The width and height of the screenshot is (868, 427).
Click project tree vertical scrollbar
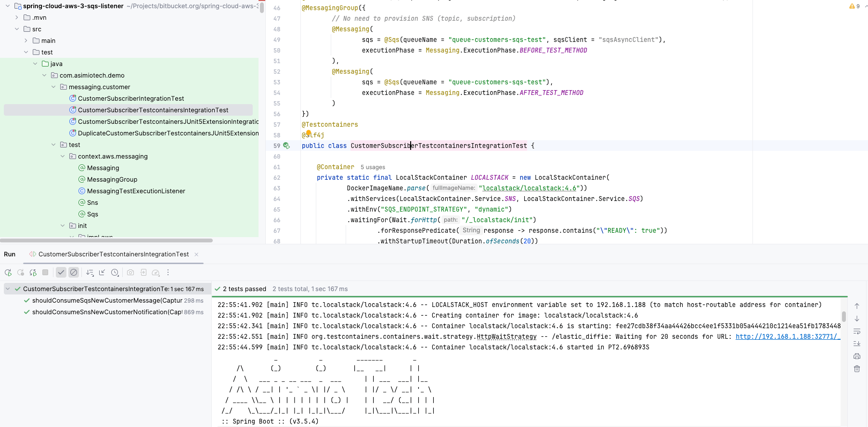(262, 7)
